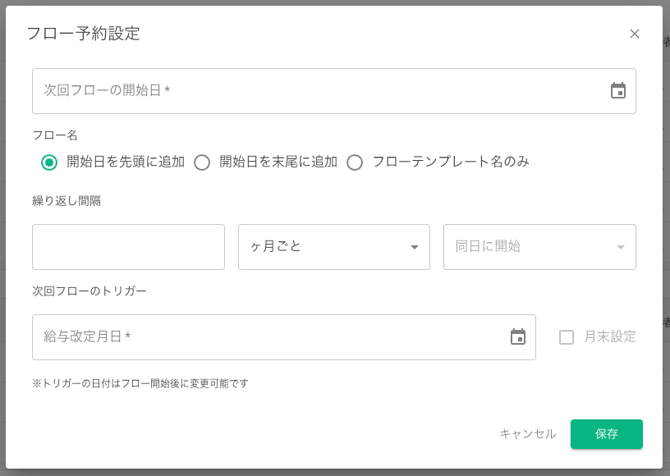Screen dimensions: 670x476
Task: Open the 同日に開始 dropdown
Action: pos(528,247)
